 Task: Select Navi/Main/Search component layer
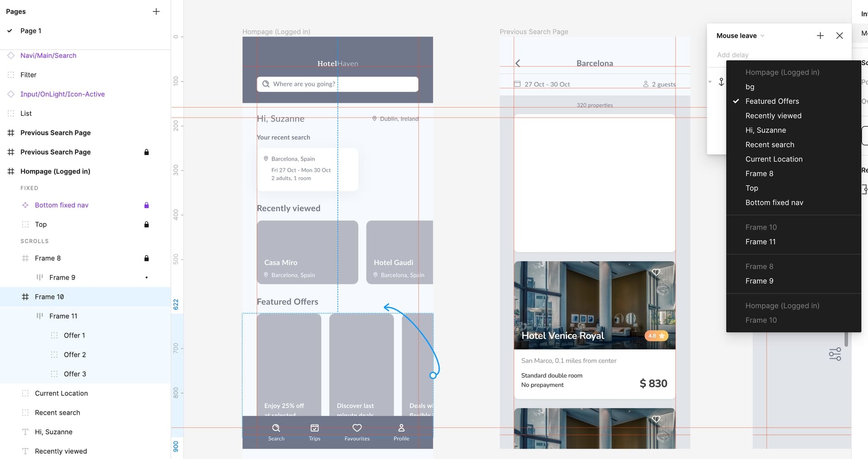pos(48,56)
